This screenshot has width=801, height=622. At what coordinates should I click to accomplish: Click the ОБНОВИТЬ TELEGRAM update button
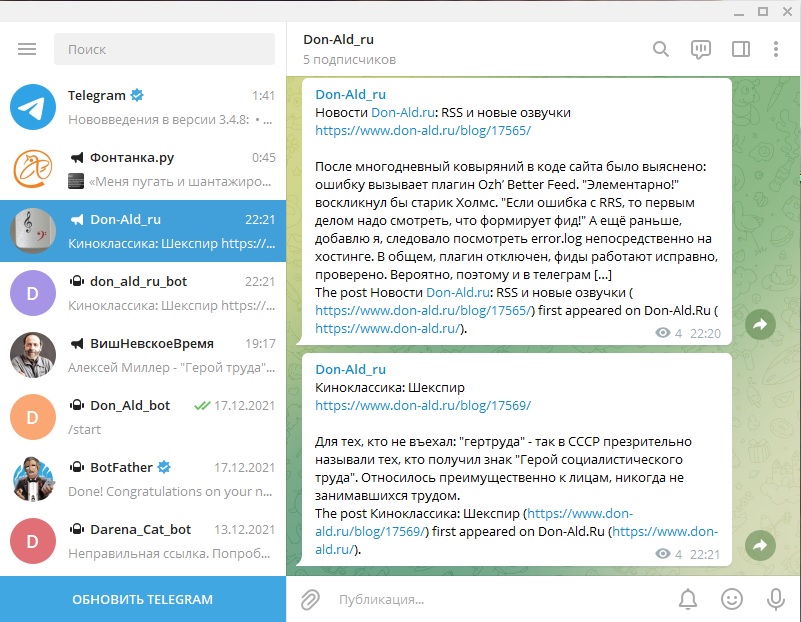pos(143,599)
